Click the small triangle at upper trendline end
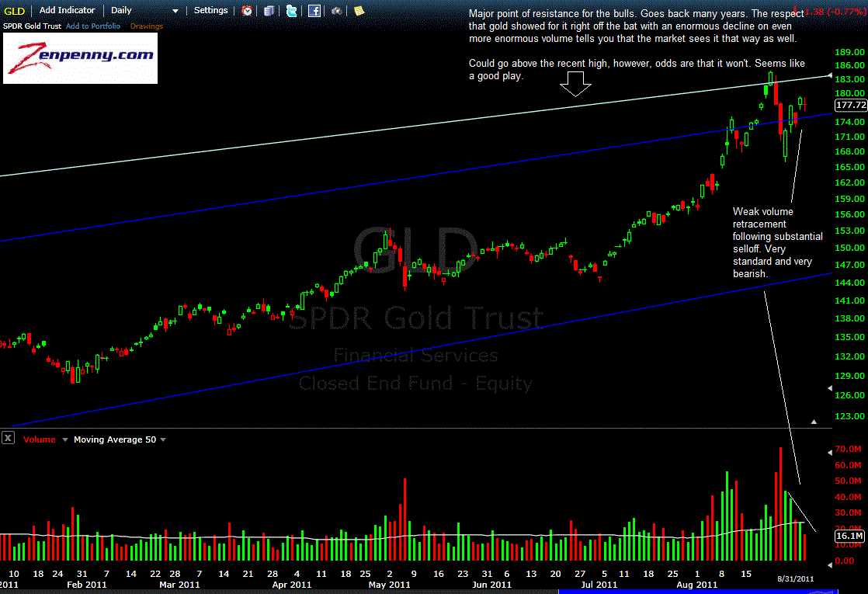 point(829,75)
